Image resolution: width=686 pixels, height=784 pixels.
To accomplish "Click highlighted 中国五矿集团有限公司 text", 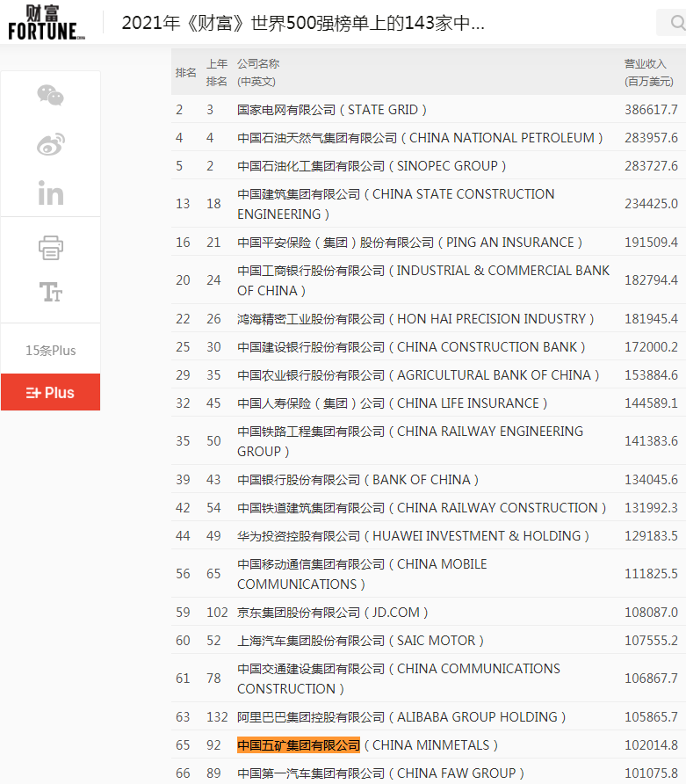I will pos(299,745).
